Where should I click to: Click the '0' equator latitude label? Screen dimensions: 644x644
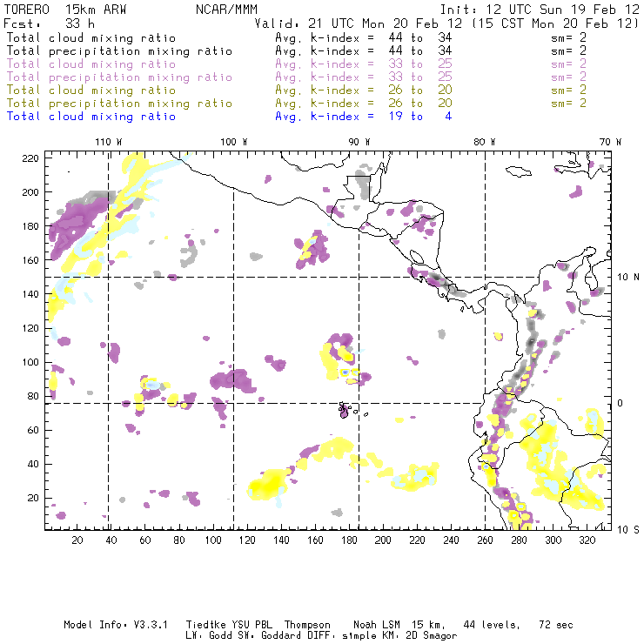coord(621,403)
